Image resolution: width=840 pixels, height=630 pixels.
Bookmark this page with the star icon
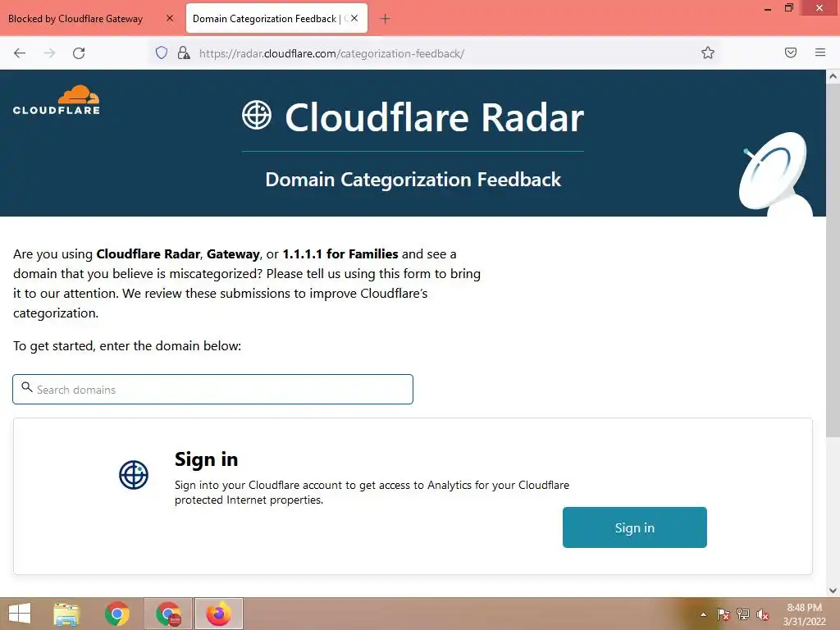[x=708, y=52]
